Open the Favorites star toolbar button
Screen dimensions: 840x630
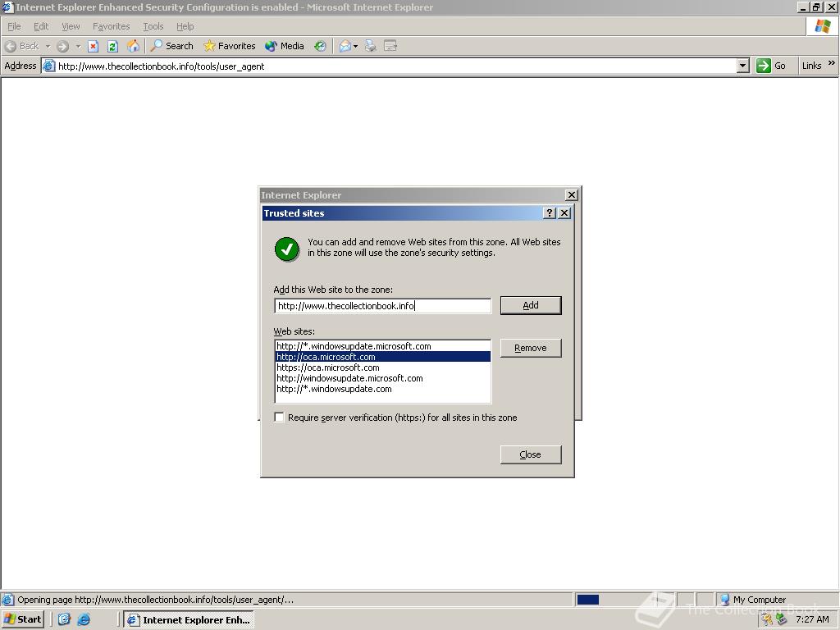(230, 46)
